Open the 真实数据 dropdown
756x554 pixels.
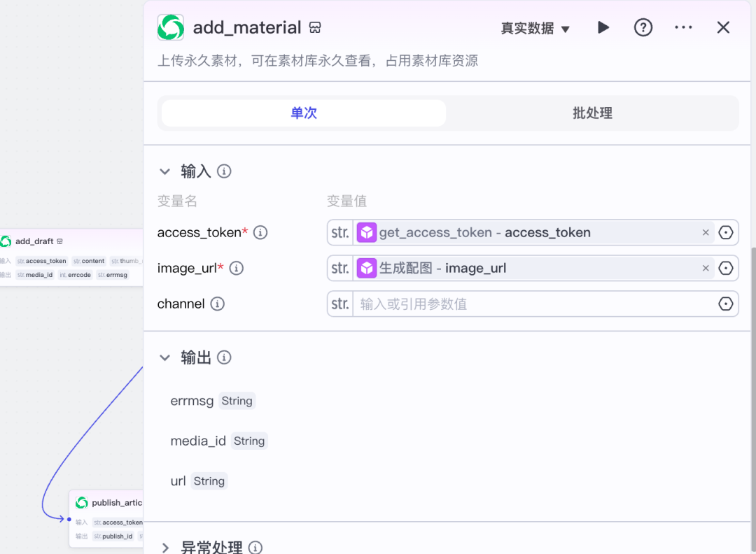[x=535, y=29]
